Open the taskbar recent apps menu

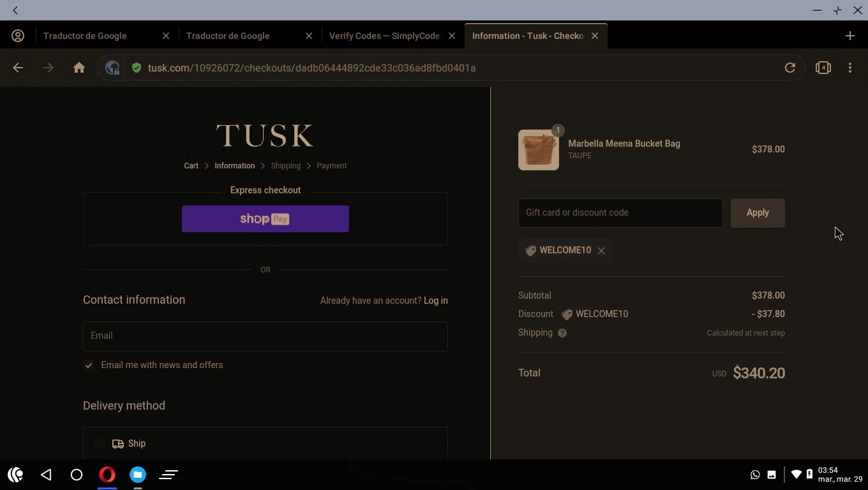(168, 475)
